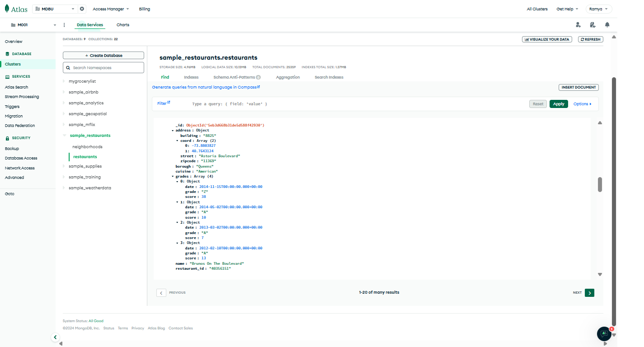The width and height of the screenshot is (644, 347).
Task: Expand the sample_supplies database
Action: coord(64,166)
